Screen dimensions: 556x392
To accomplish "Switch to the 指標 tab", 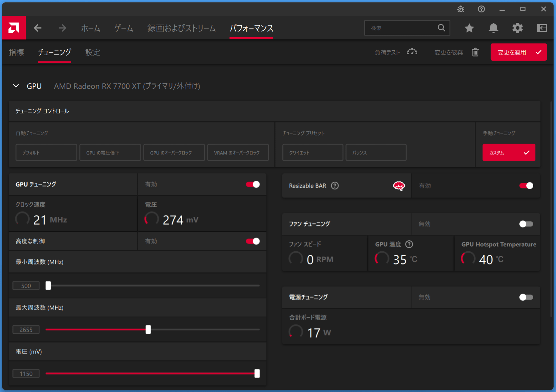I will coord(17,52).
